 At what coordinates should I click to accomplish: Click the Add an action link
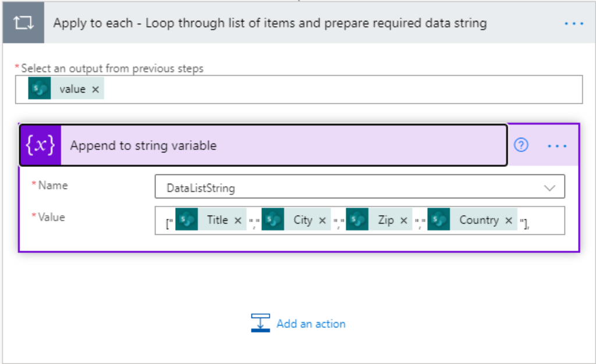[311, 324]
